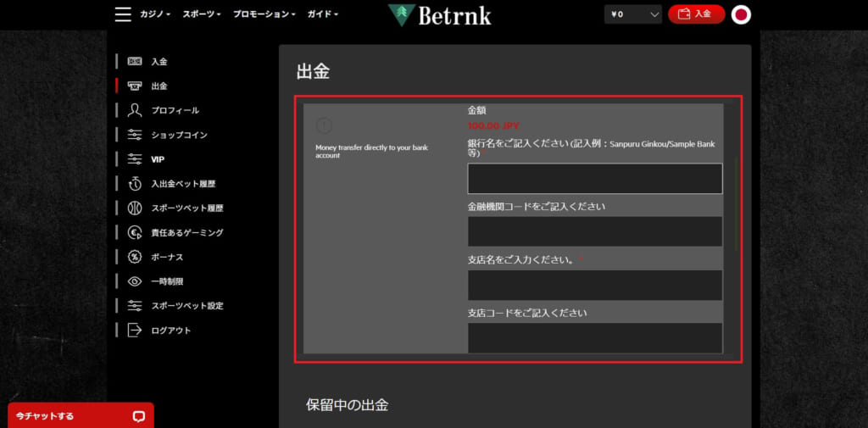
Task: Open the hamburger menu icon
Action: coord(123,14)
